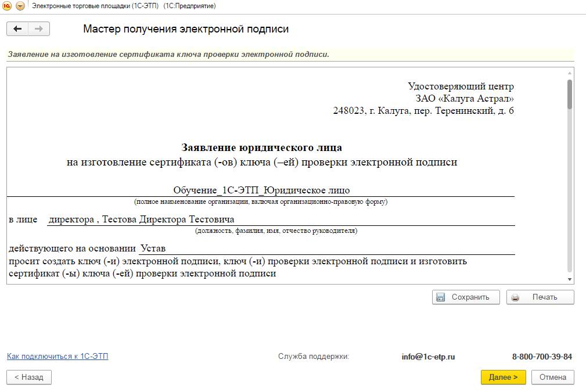Click the Печать button
This screenshot has width=586, height=392.
pos(540,297)
